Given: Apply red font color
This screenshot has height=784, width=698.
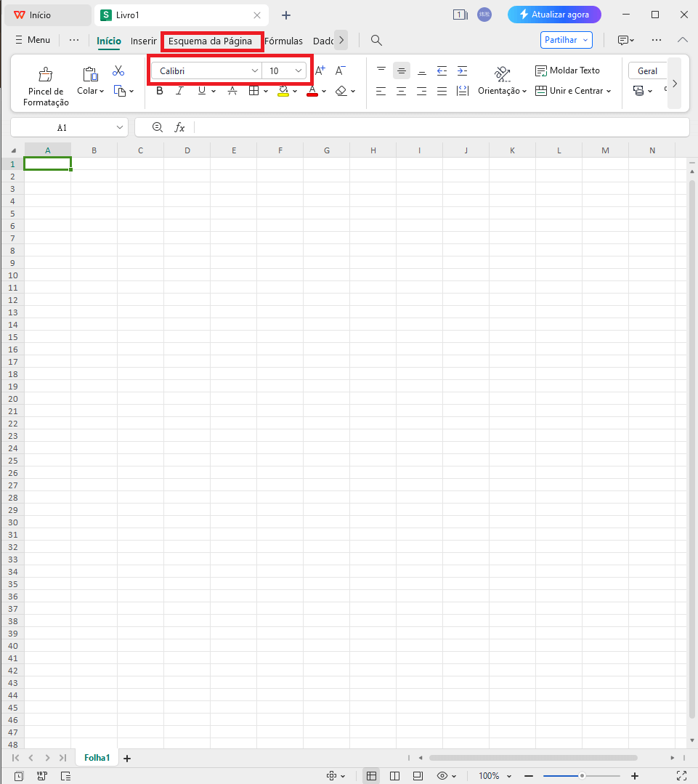Looking at the screenshot, I should [312, 91].
